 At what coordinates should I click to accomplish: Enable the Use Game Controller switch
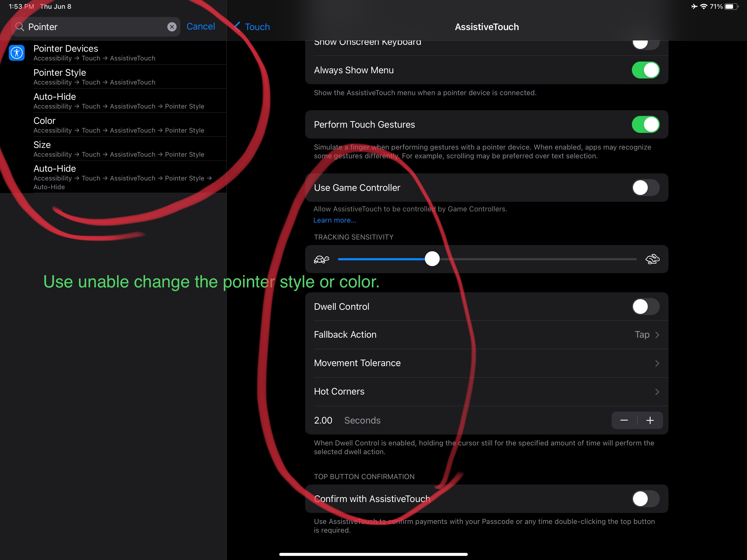tap(645, 188)
